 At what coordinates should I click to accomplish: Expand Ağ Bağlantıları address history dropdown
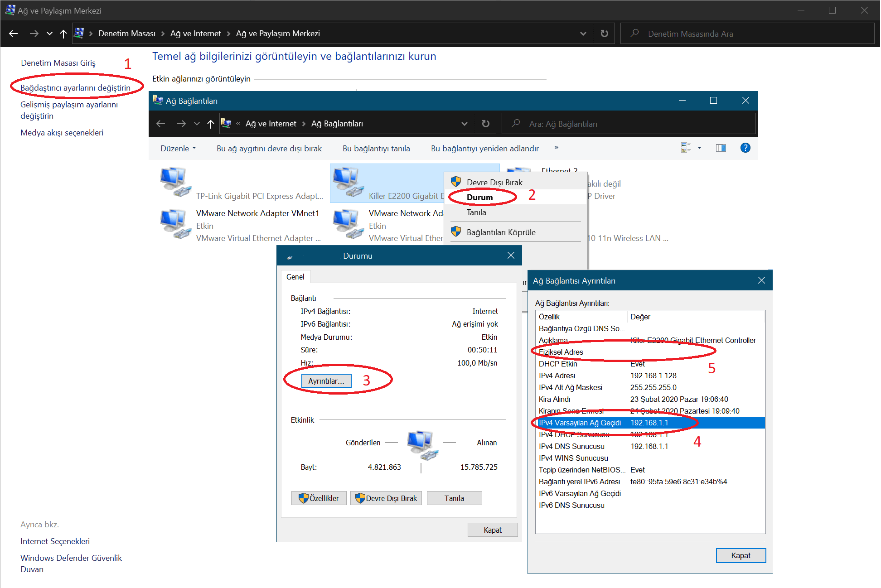(464, 124)
